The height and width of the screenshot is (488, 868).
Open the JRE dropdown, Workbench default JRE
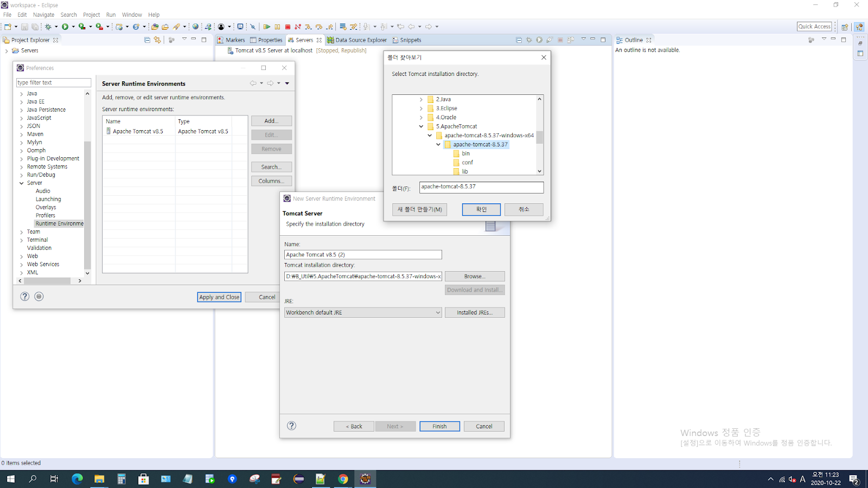tap(363, 312)
